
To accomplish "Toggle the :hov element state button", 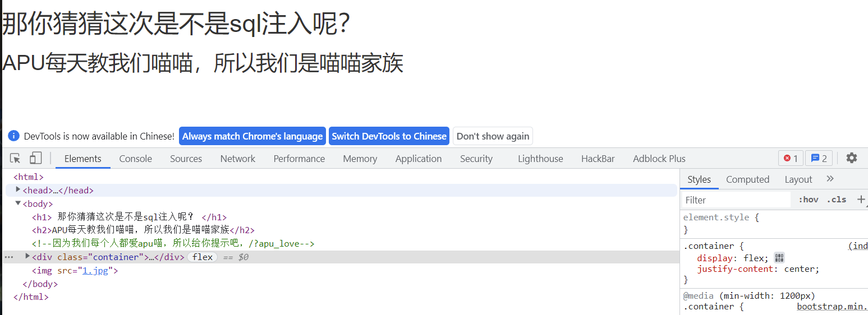I will click(809, 200).
